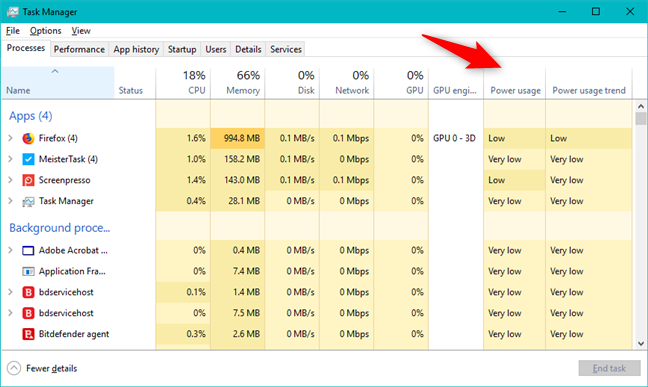Select the Firefox (4) row name

click(58, 138)
